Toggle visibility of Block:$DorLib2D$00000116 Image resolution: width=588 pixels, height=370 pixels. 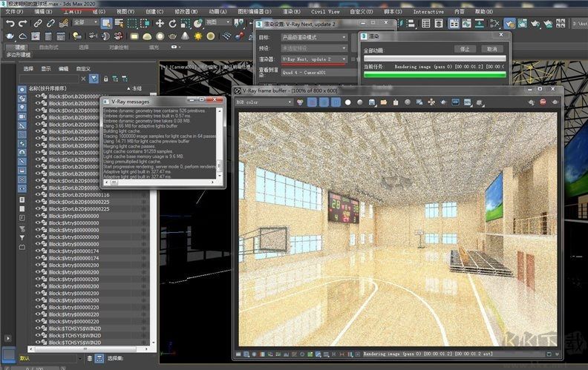tap(39, 195)
